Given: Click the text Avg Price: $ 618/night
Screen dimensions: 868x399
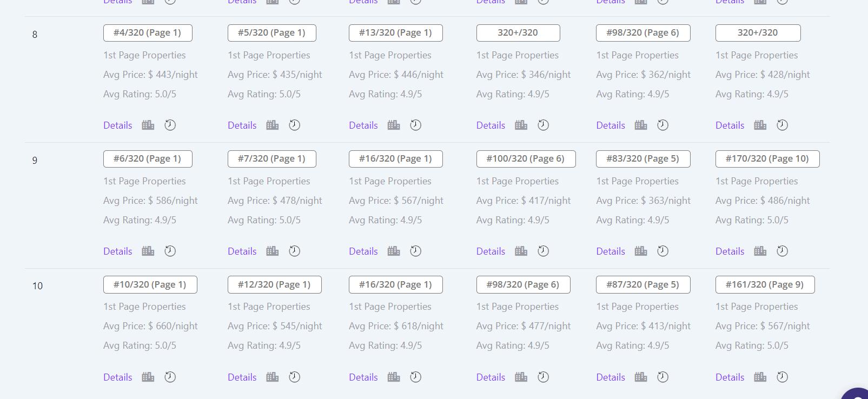Looking at the screenshot, I should pyautogui.click(x=396, y=326).
